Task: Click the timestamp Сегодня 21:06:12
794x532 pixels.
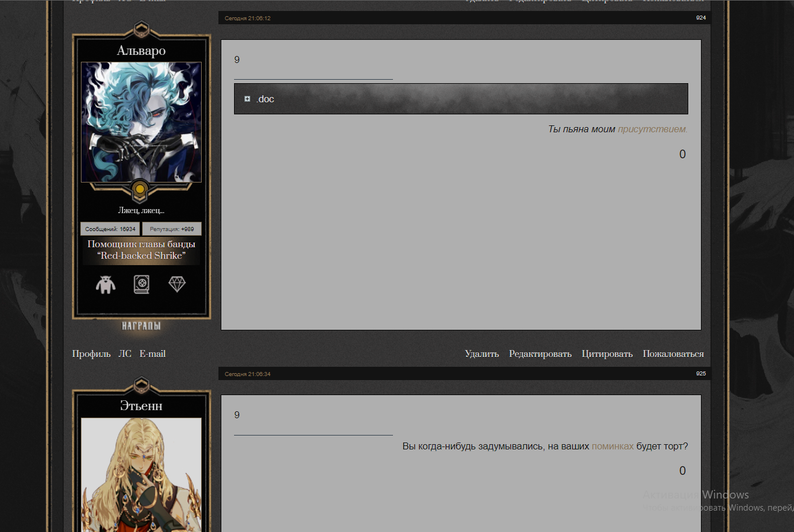Action: pyautogui.click(x=247, y=18)
